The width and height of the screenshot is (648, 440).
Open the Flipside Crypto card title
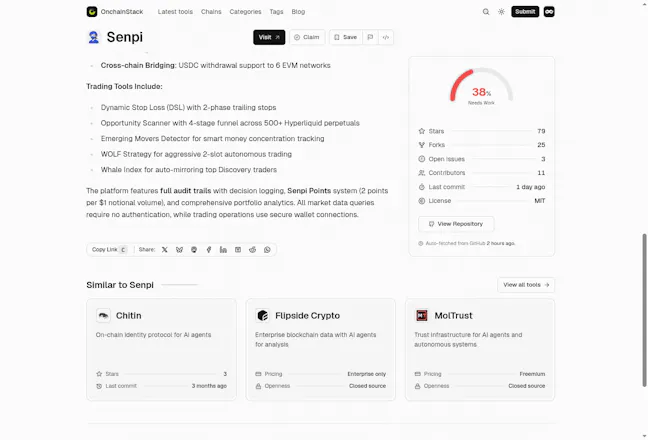click(307, 316)
